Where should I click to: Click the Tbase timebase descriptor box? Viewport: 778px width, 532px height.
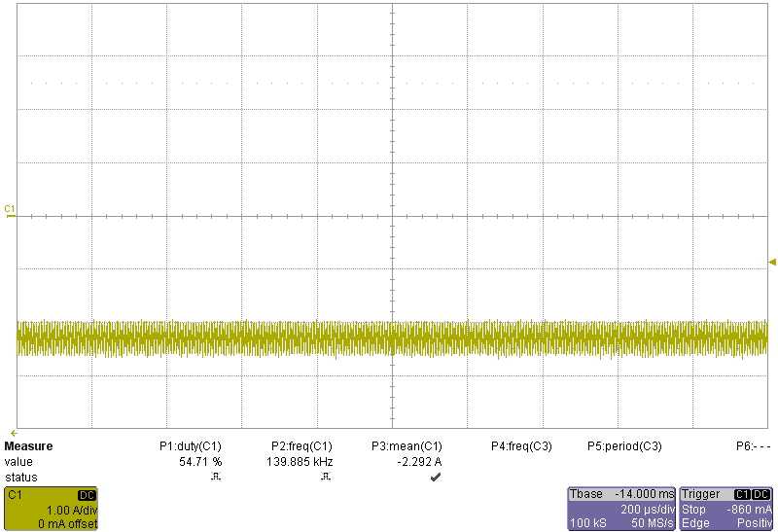point(620,509)
